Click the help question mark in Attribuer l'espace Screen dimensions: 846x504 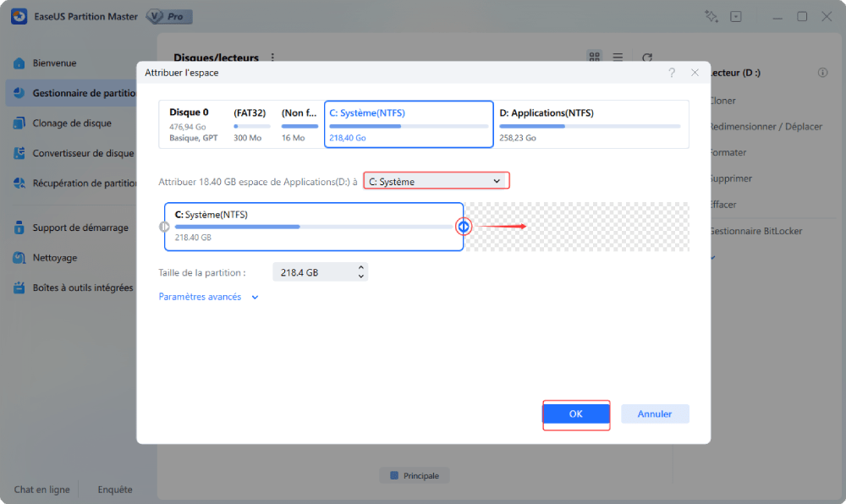[x=672, y=73]
